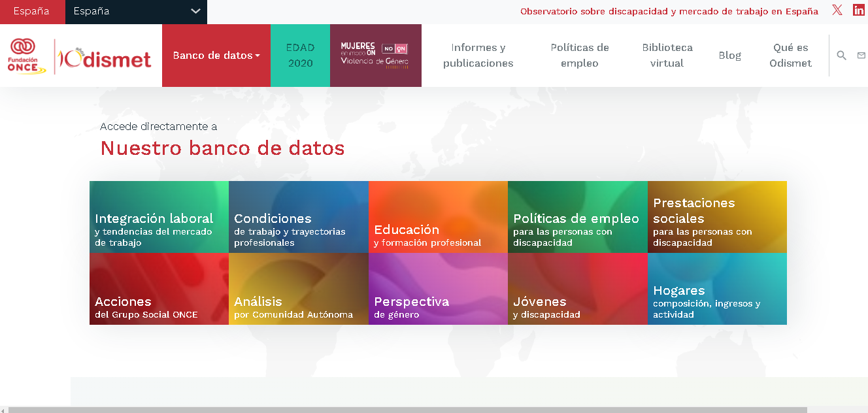Open the España country selector dropdown
This screenshot has height=413, width=868.
click(136, 12)
